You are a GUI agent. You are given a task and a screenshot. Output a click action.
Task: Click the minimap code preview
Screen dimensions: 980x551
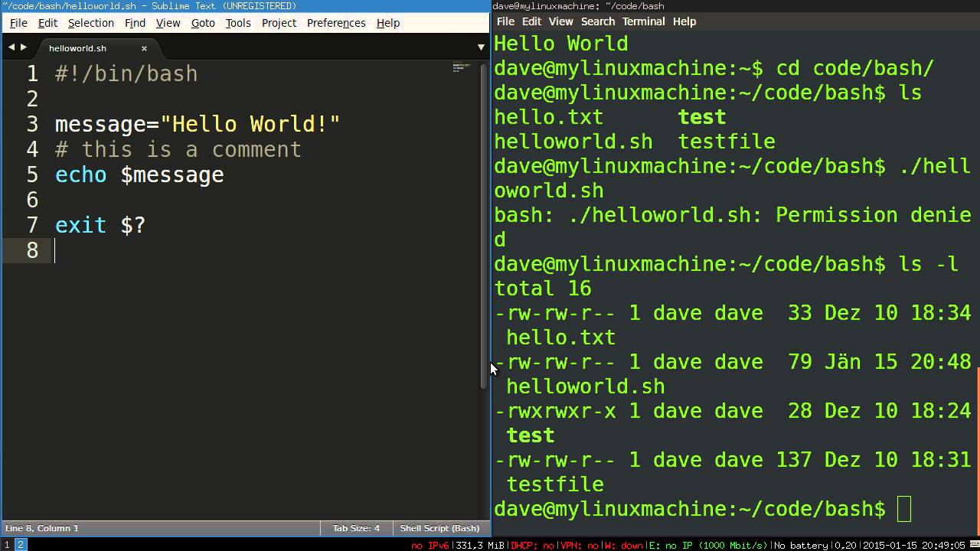click(x=460, y=69)
